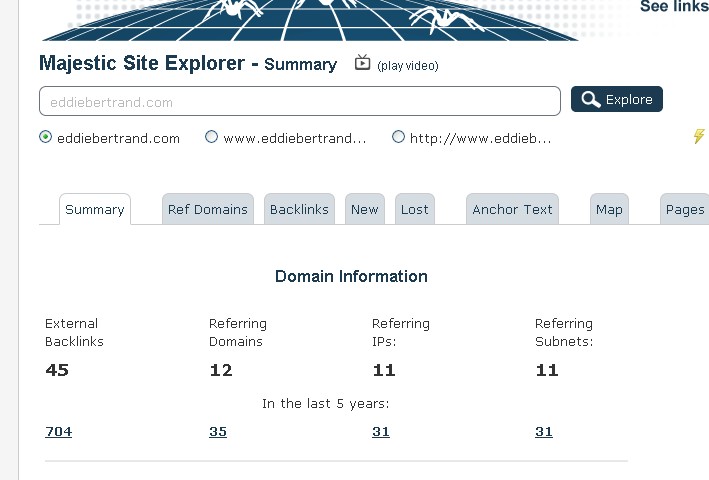The width and height of the screenshot is (709, 480).
Task: Click the magnifier Explore button
Action: [x=617, y=99]
